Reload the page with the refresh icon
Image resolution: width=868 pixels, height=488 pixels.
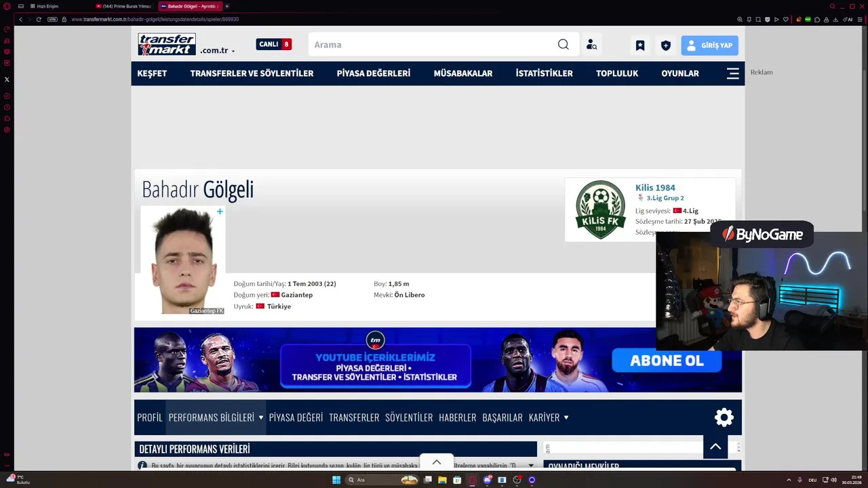[39, 19]
